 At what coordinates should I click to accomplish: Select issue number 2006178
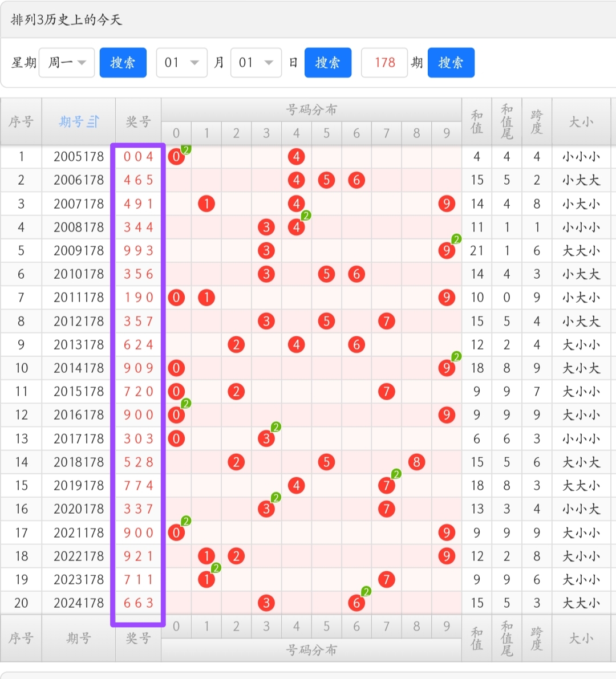coord(79,180)
